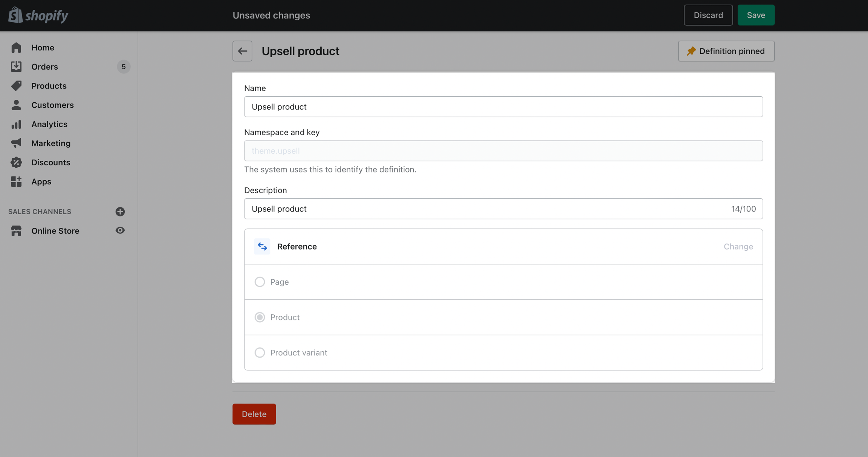
Task: Toggle the Definition pinned button
Action: click(x=726, y=51)
